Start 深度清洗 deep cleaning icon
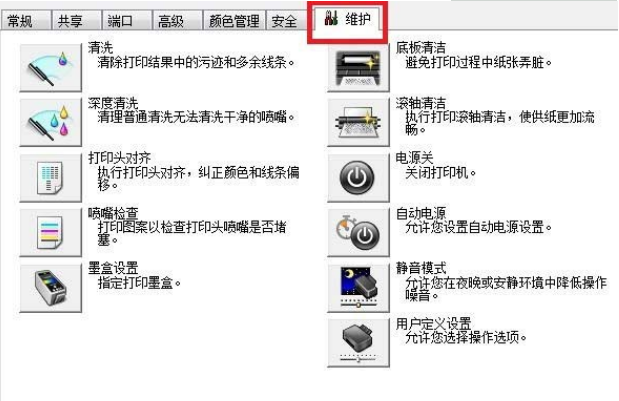The width and height of the screenshot is (619, 401). click(51, 123)
